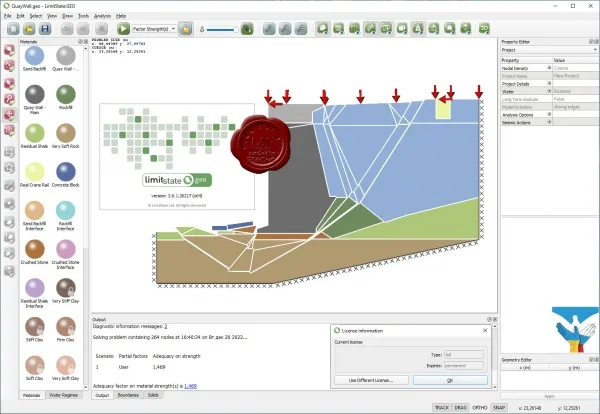
Task: Expand the Nodal Density property row
Action: click(549, 68)
